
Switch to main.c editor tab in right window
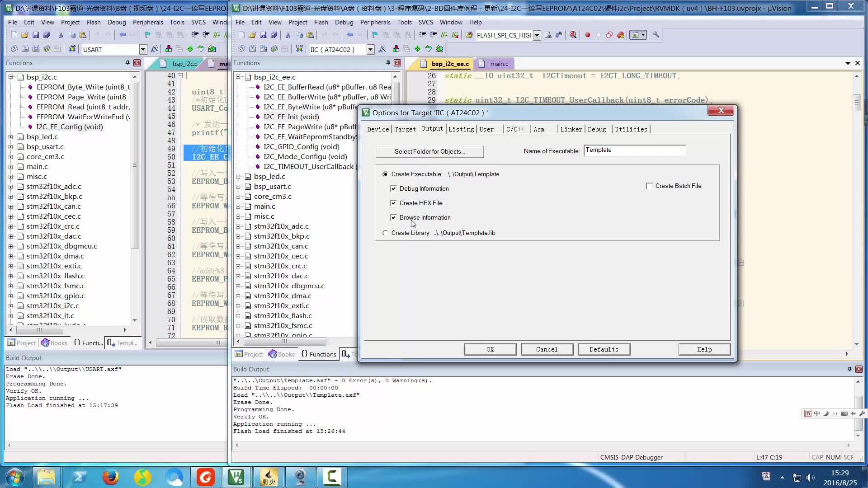[x=495, y=64]
